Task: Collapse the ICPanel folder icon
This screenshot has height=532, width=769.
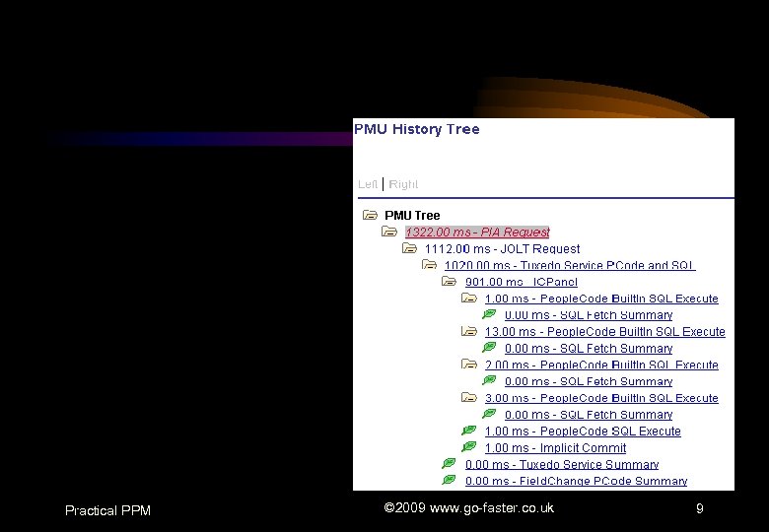Action: 449,282
